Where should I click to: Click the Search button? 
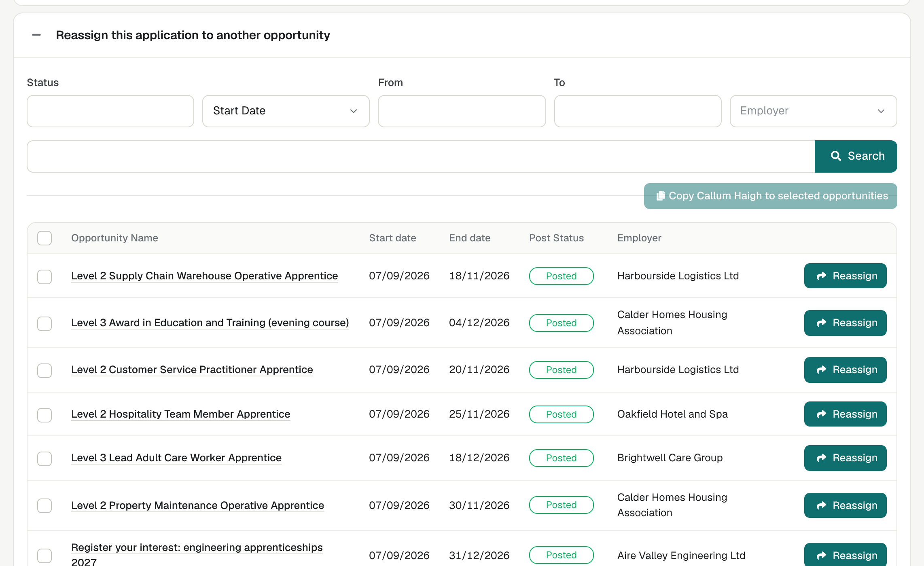(x=856, y=156)
